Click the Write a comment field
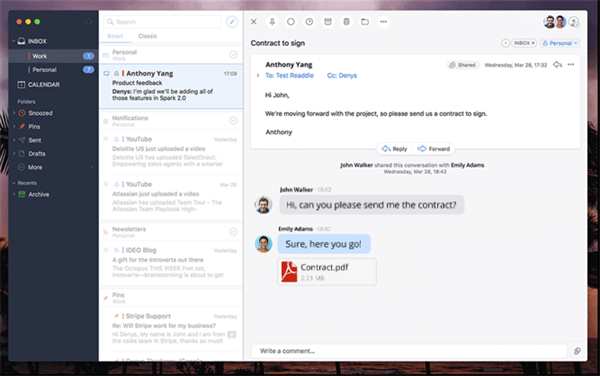 [409, 351]
